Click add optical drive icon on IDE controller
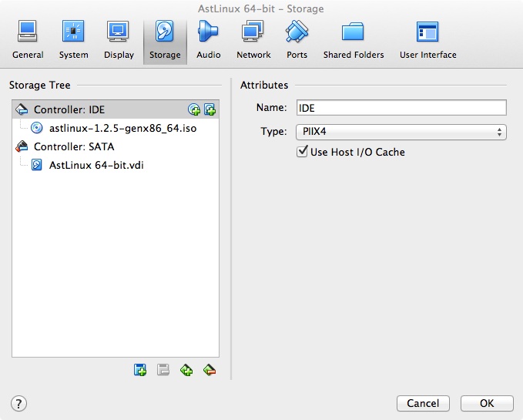 194,109
